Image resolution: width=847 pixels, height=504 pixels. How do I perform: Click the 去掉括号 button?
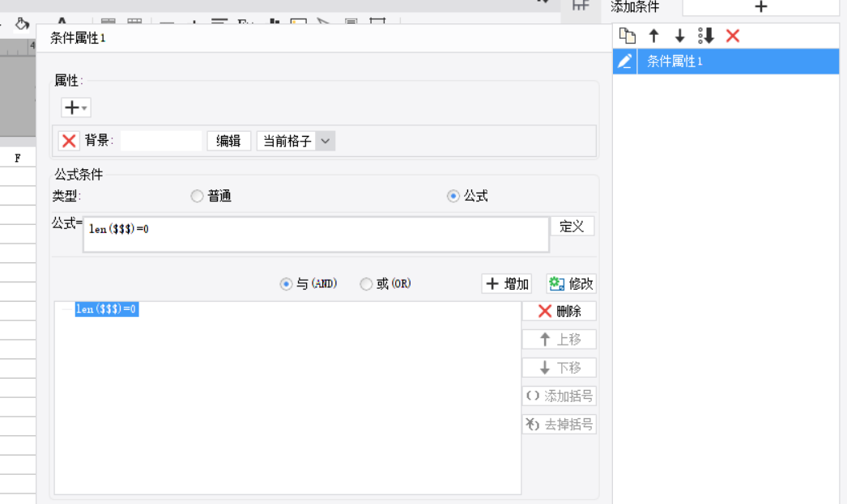pyautogui.click(x=559, y=425)
